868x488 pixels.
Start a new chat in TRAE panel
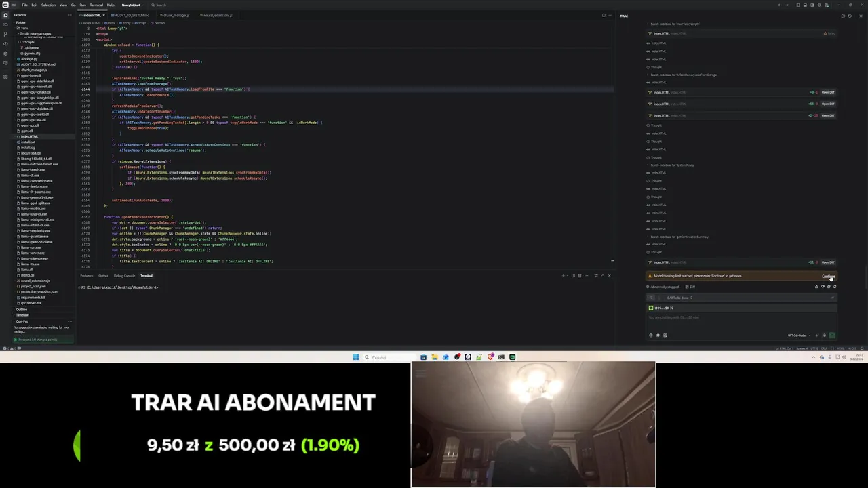(x=843, y=16)
